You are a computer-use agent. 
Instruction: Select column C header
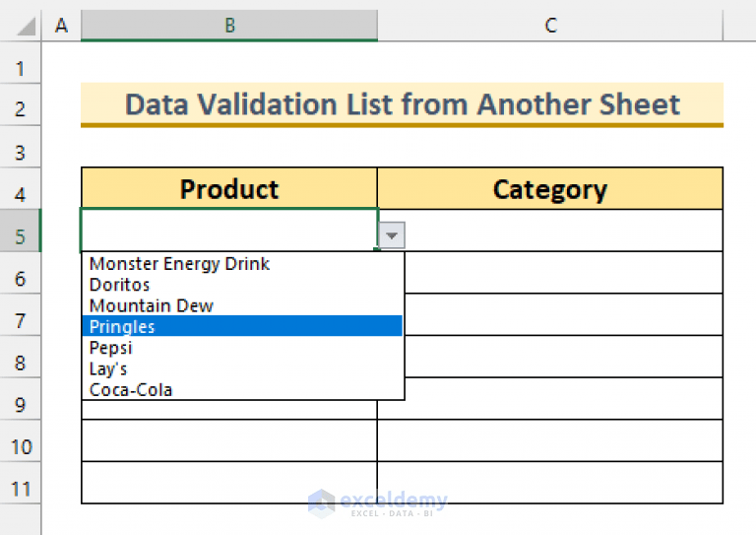point(550,25)
